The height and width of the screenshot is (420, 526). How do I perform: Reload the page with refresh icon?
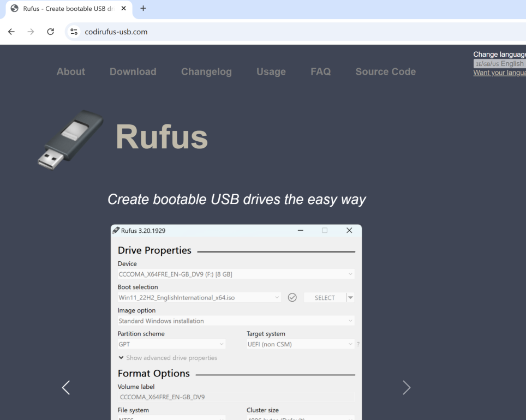tap(50, 32)
